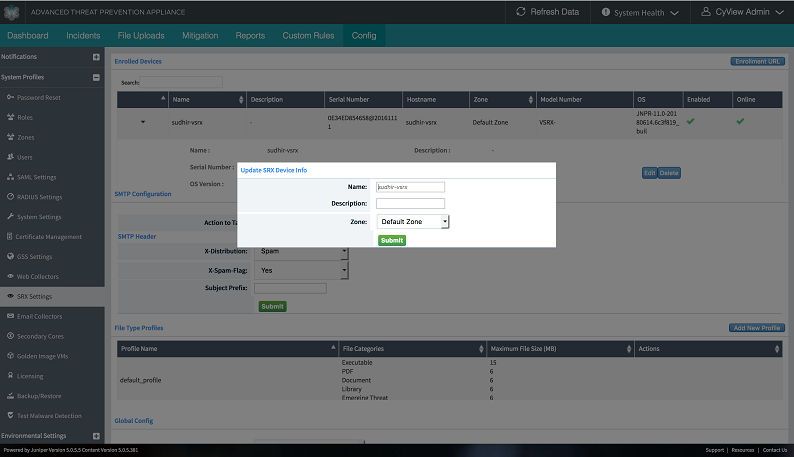Click the Description field in dialog

410,203
